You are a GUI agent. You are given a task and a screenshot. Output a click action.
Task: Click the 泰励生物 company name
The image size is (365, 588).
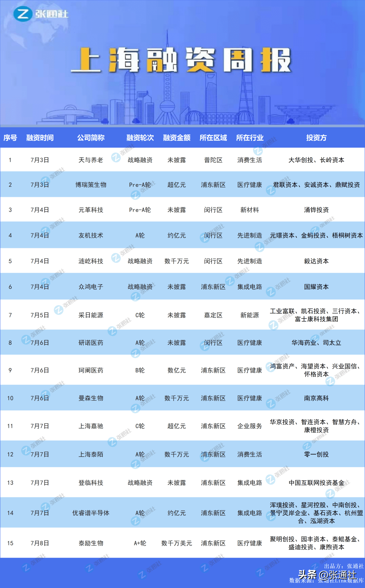[91, 543]
